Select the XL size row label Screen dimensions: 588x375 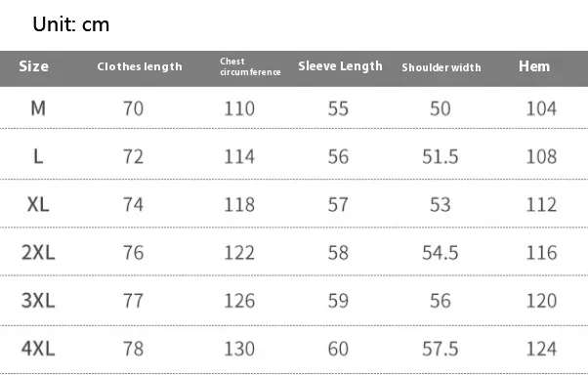(38, 204)
